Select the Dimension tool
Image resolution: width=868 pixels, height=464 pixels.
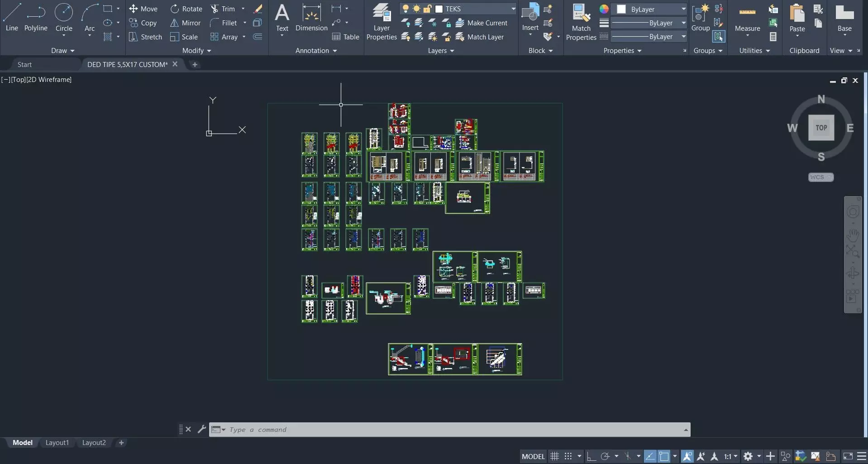[x=311, y=18]
